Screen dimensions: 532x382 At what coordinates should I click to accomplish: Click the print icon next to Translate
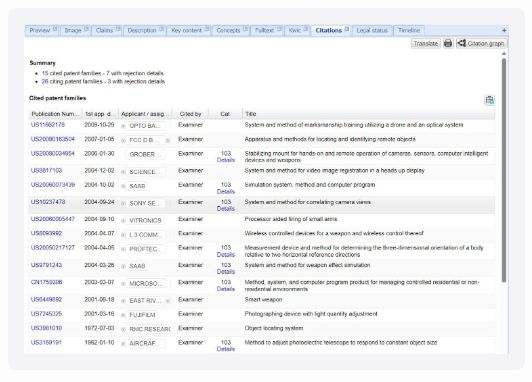point(448,43)
